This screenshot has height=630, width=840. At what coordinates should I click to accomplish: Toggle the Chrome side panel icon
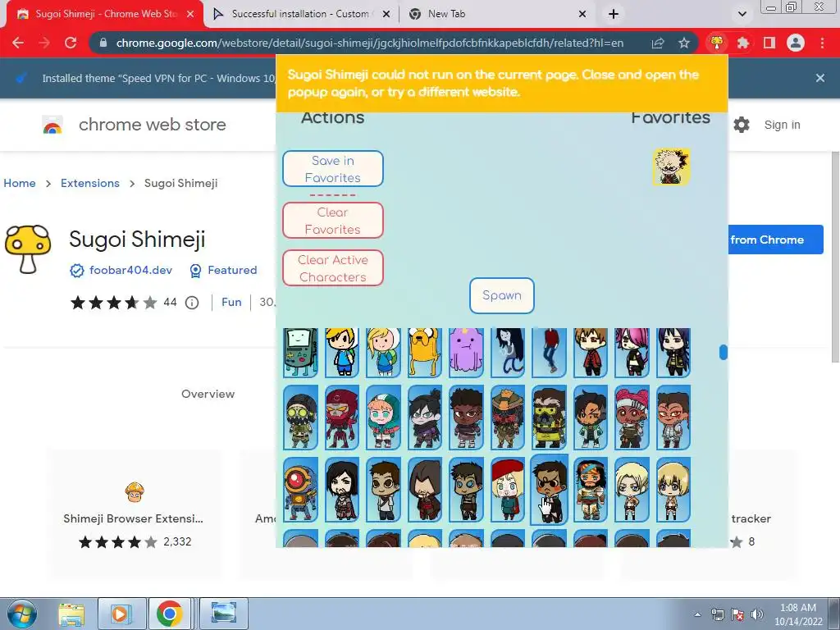769,43
